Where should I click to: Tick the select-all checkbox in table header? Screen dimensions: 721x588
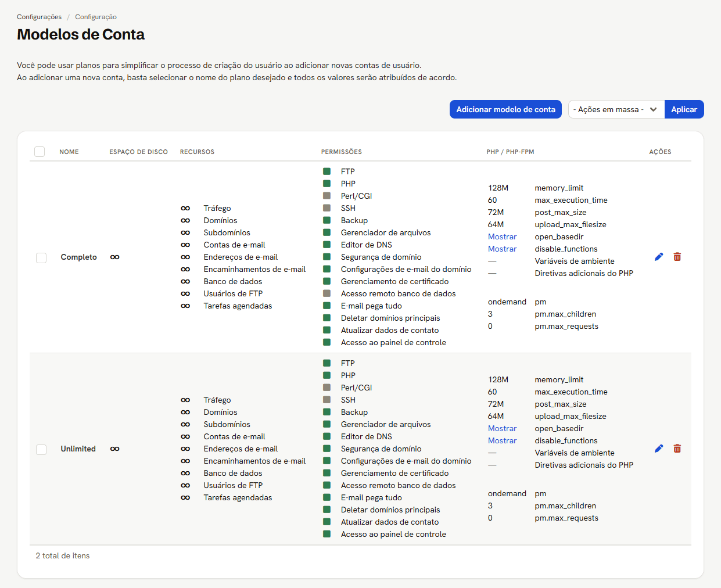coord(40,152)
